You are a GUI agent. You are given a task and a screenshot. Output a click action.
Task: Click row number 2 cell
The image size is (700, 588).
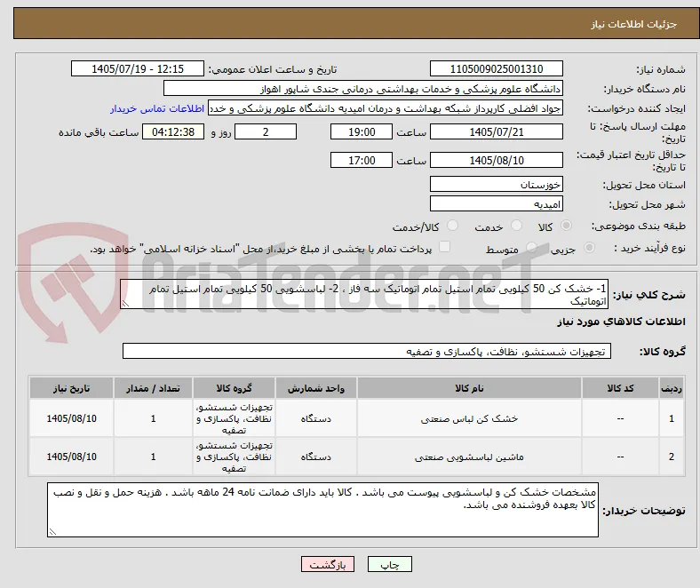pos(672,457)
